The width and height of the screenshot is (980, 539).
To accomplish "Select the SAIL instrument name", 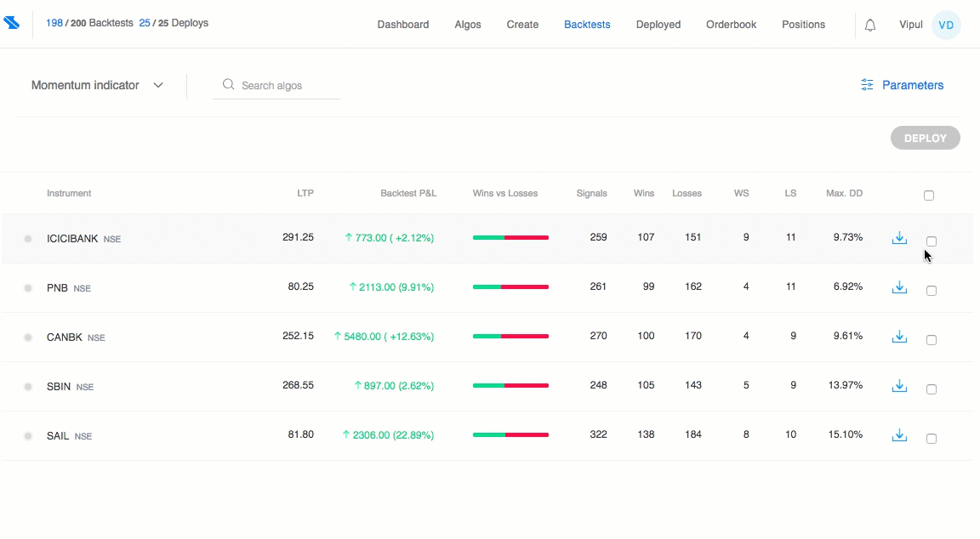I will point(58,436).
